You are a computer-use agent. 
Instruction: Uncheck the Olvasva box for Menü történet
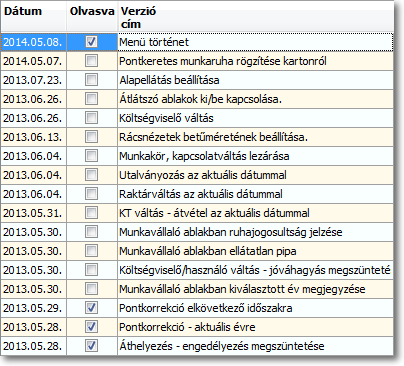pos(91,42)
